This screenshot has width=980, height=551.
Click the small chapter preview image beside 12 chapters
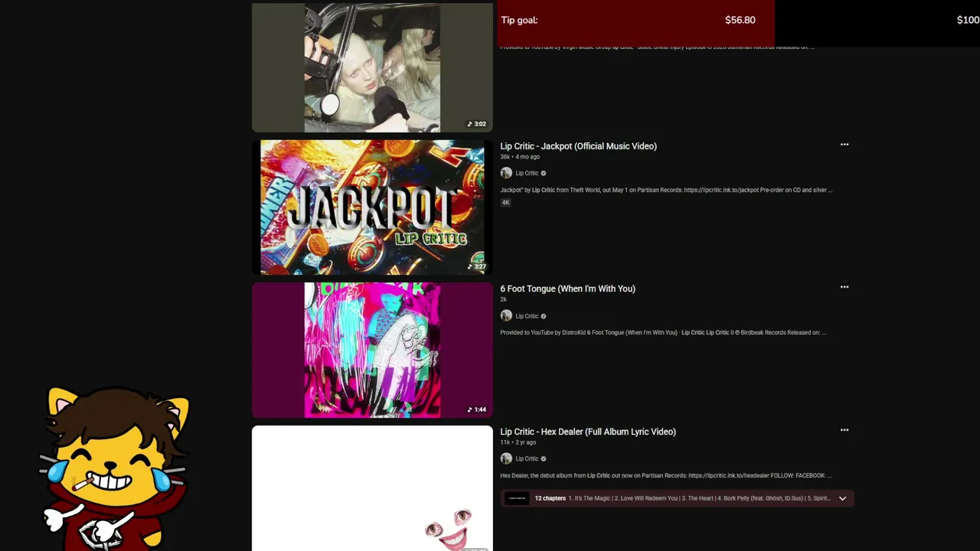[517, 498]
